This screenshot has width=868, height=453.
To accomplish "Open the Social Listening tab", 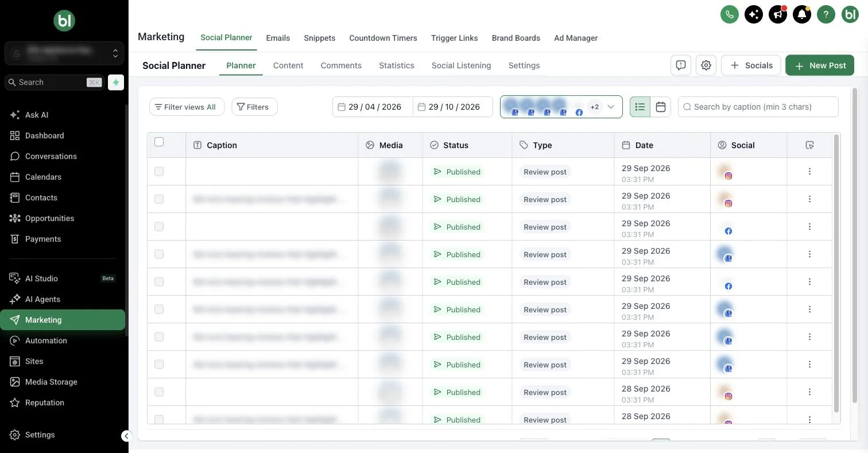I will click(x=462, y=65).
